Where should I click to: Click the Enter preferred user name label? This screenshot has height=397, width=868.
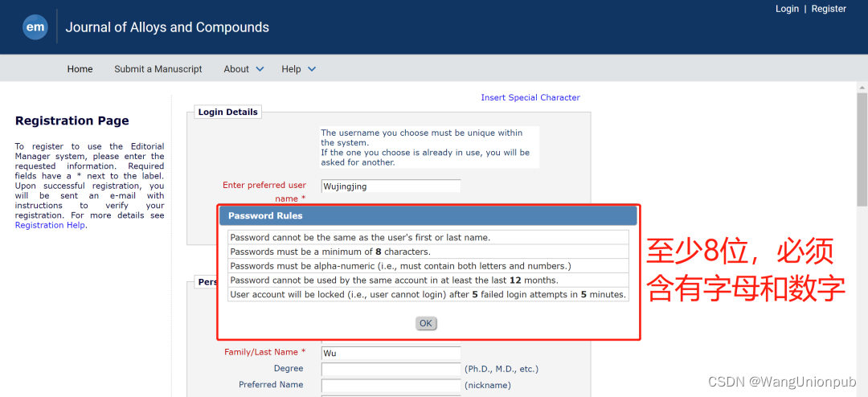(264, 191)
